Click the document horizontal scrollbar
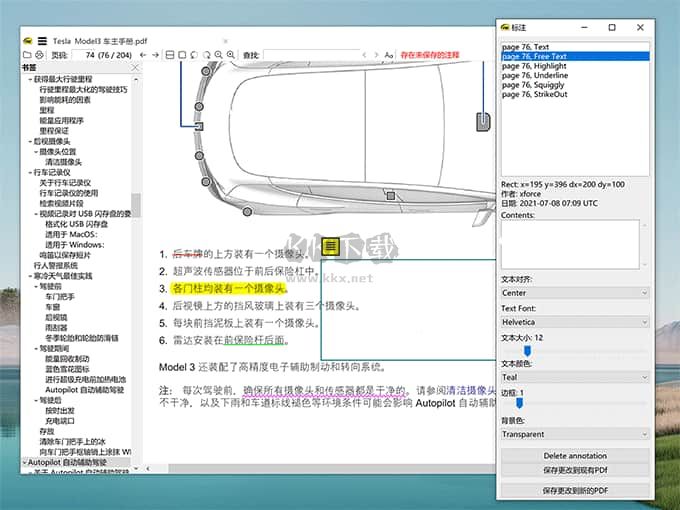 click(332, 468)
